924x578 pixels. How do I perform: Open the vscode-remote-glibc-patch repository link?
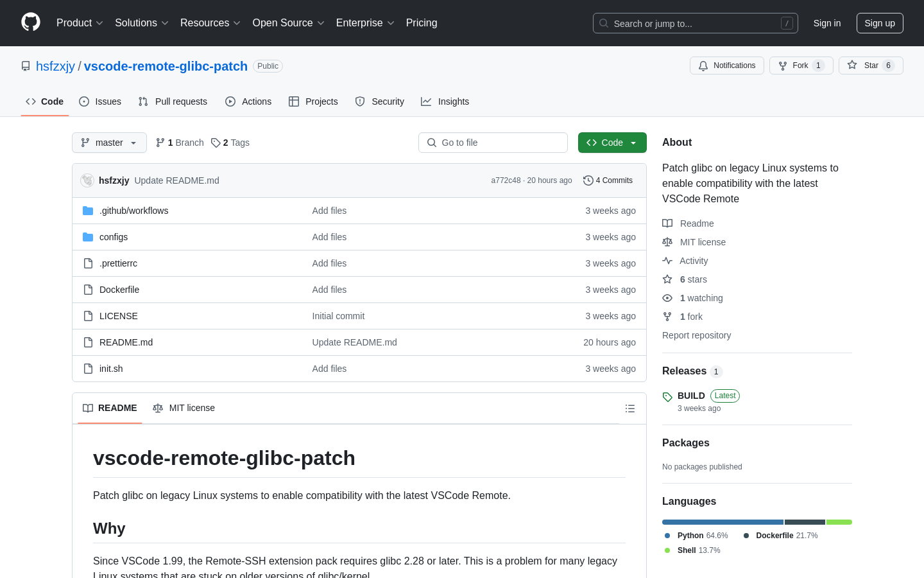tap(166, 66)
